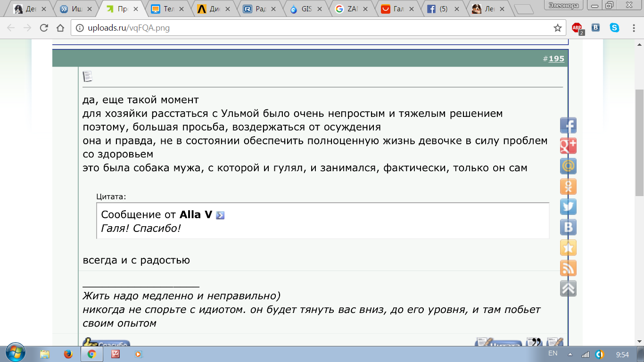The image size is (644, 362).
Task: Click the Chrome taskbar button
Action: click(92, 354)
